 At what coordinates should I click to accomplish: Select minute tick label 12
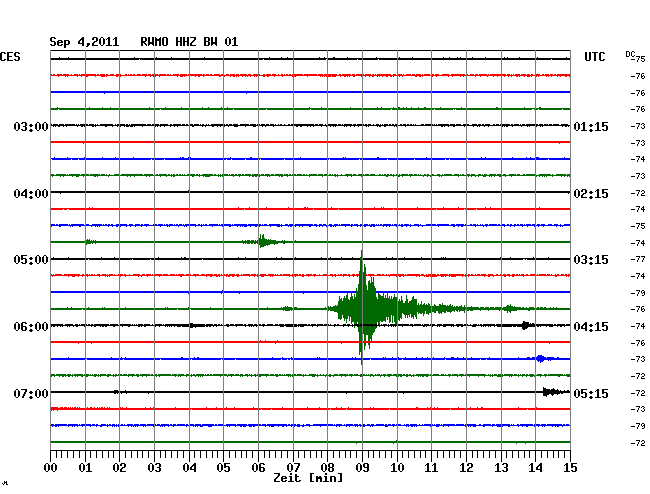point(466,468)
